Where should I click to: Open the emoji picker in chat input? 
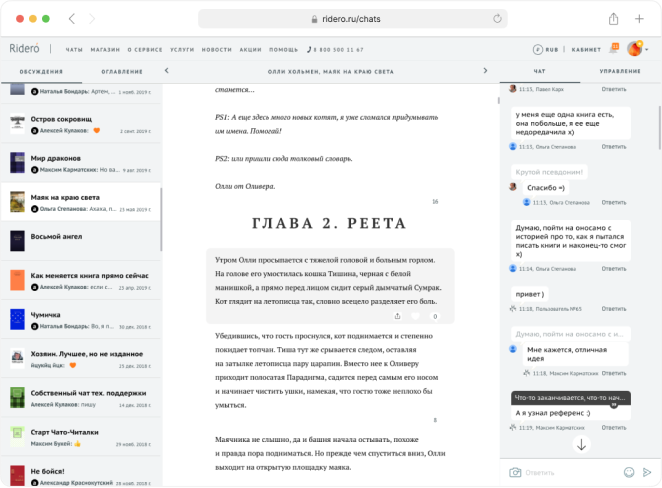pos(629,472)
